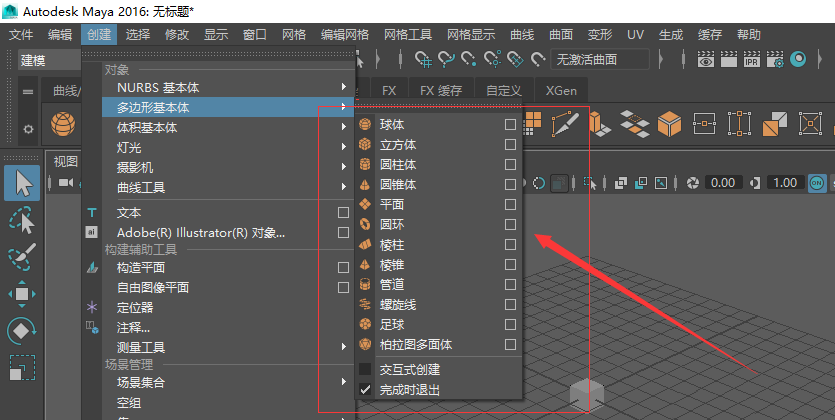
Task: Expand NURBS 基本体 submenu
Action: coord(228,87)
